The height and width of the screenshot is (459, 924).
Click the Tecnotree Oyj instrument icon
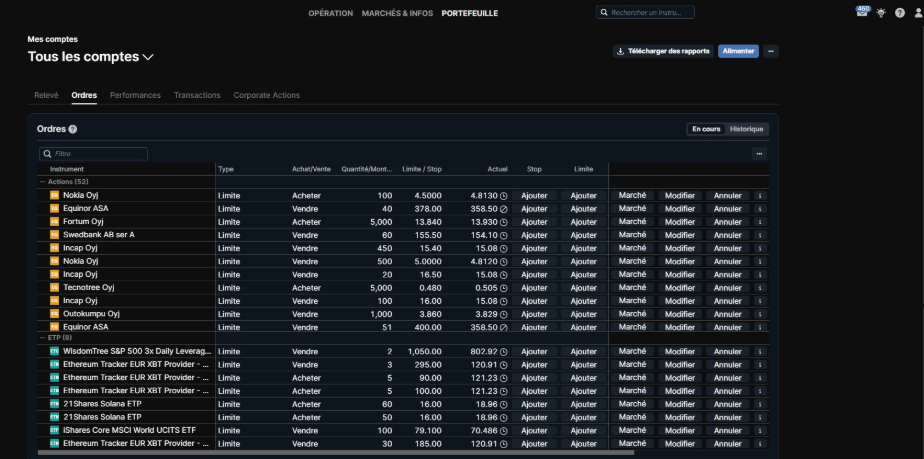pos(55,287)
